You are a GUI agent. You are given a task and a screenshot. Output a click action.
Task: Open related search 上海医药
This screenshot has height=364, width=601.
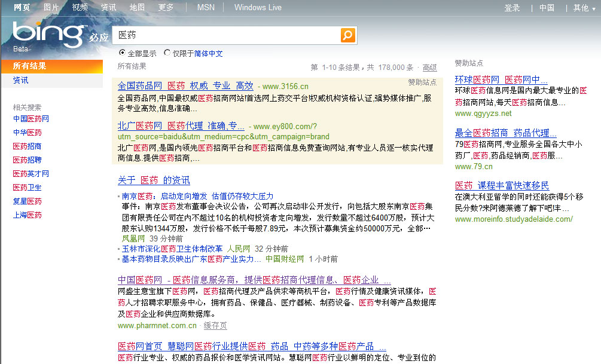(28, 215)
